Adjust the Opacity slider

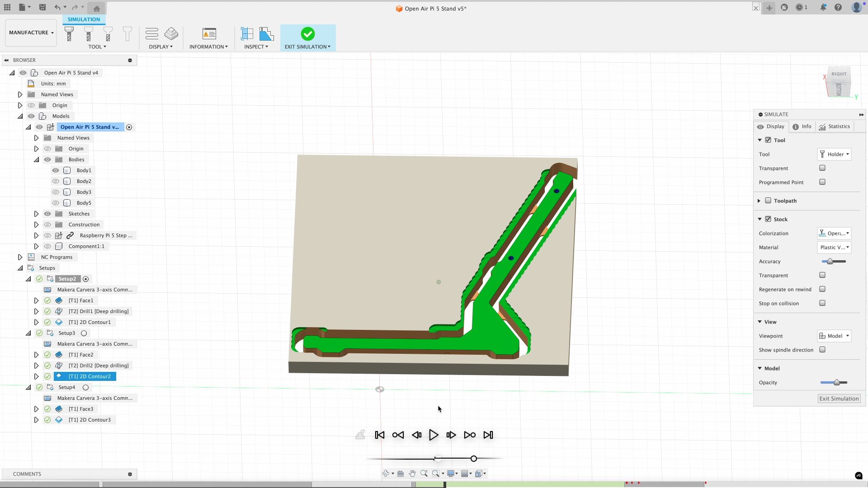coord(836,383)
